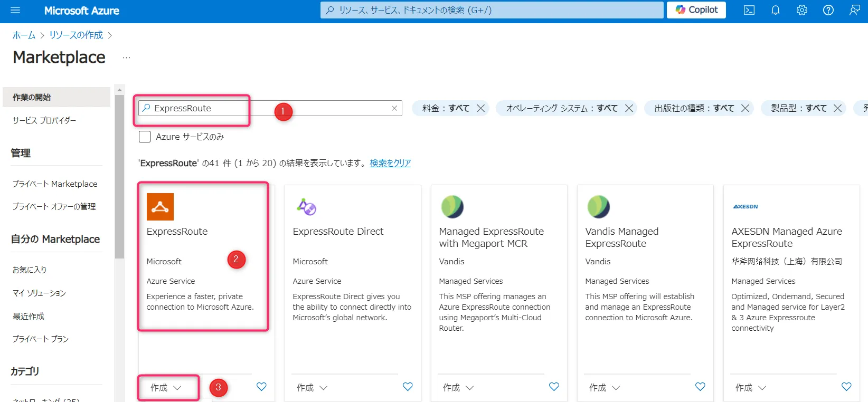Click the ExpressRoute orange triangle icon
Viewport: 868px width, 402px height.
point(160,207)
